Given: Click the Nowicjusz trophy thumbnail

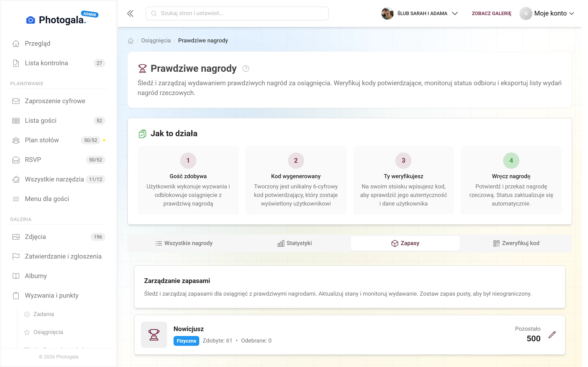Looking at the screenshot, I should click(x=154, y=335).
